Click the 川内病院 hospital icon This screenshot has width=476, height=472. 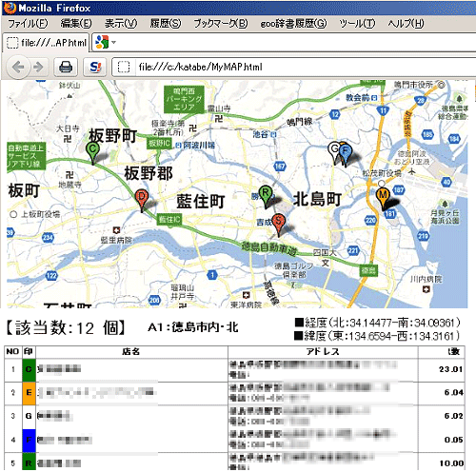426,289
